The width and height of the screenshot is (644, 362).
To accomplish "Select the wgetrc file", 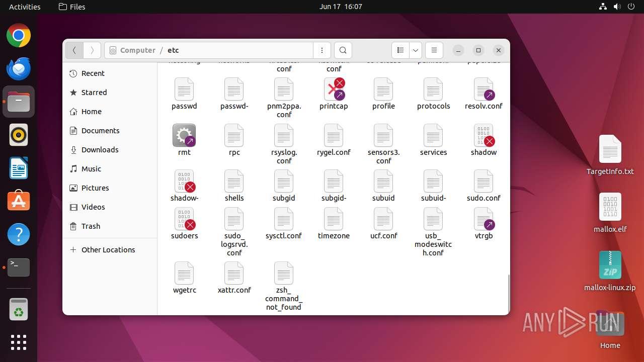I will (x=184, y=273).
